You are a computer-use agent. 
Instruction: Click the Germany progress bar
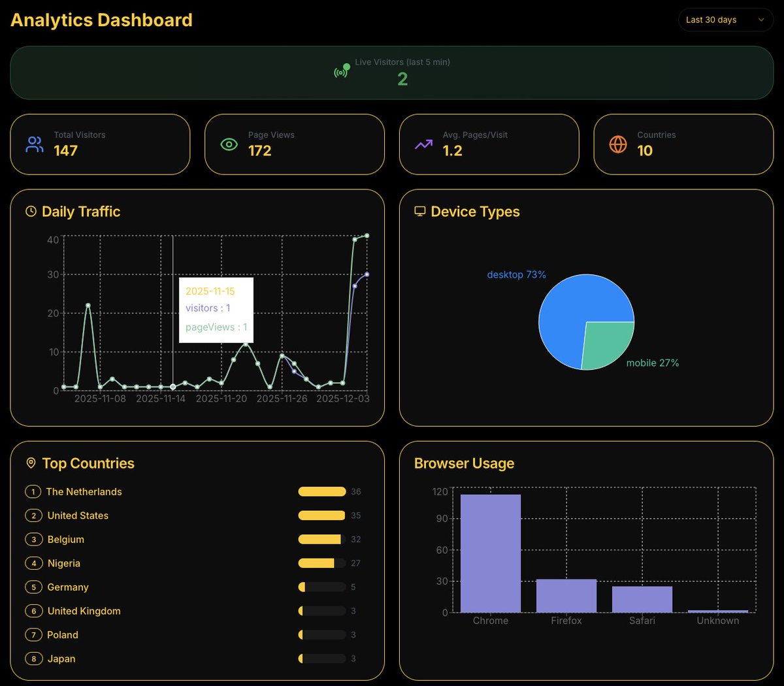coord(322,587)
